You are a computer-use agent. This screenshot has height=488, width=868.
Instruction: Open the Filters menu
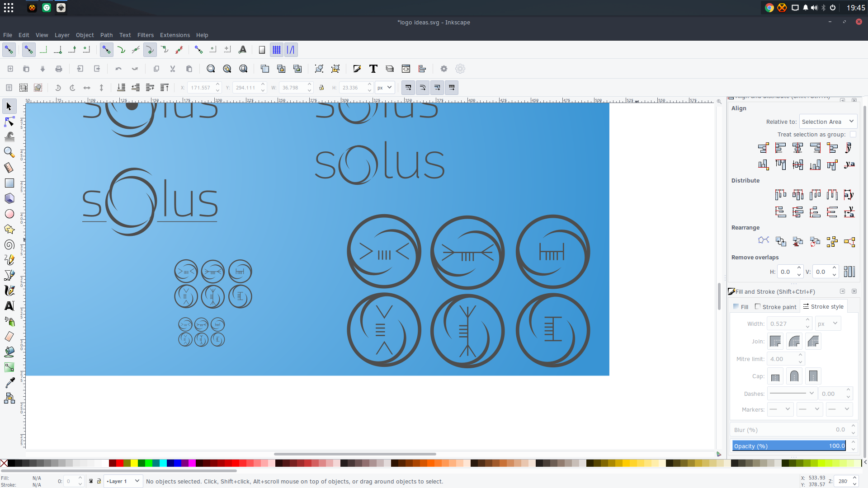pyautogui.click(x=145, y=35)
